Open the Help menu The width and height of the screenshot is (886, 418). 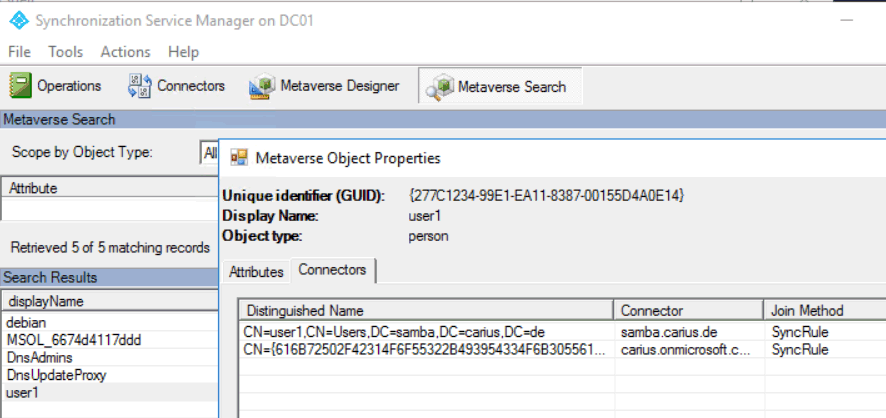(x=183, y=52)
